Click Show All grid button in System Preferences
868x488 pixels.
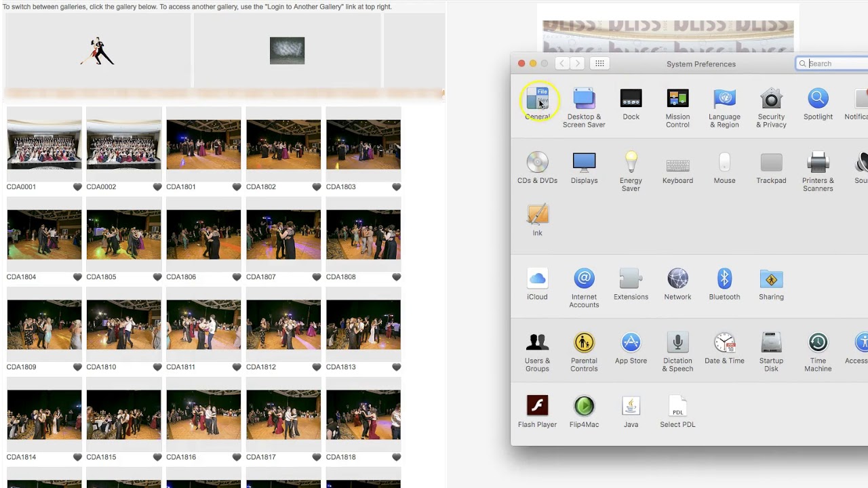click(x=599, y=63)
